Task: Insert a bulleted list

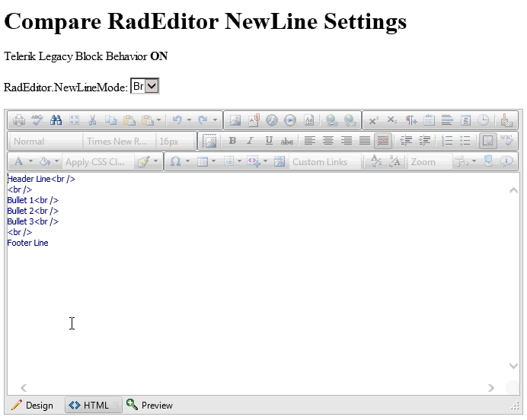Action: 465,141
